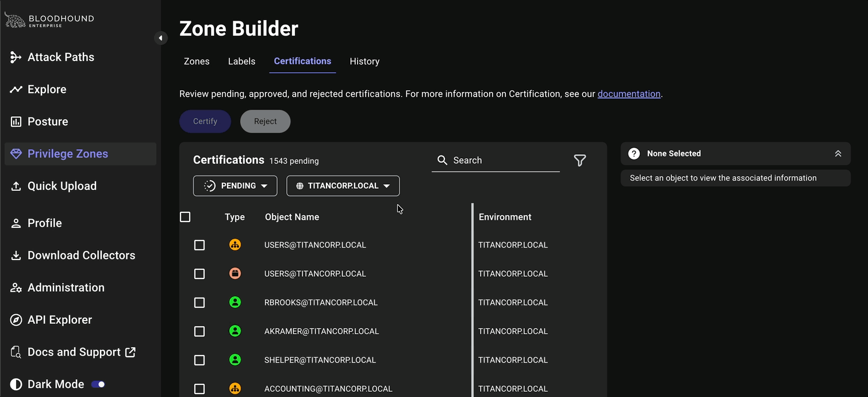Click the Download Collectors icon
Screen dimensions: 868x397
[16, 255]
